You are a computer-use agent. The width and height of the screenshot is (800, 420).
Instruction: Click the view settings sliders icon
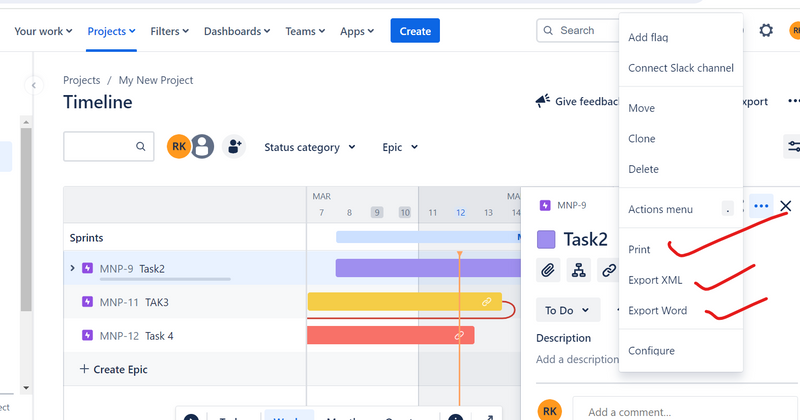[793, 147]
